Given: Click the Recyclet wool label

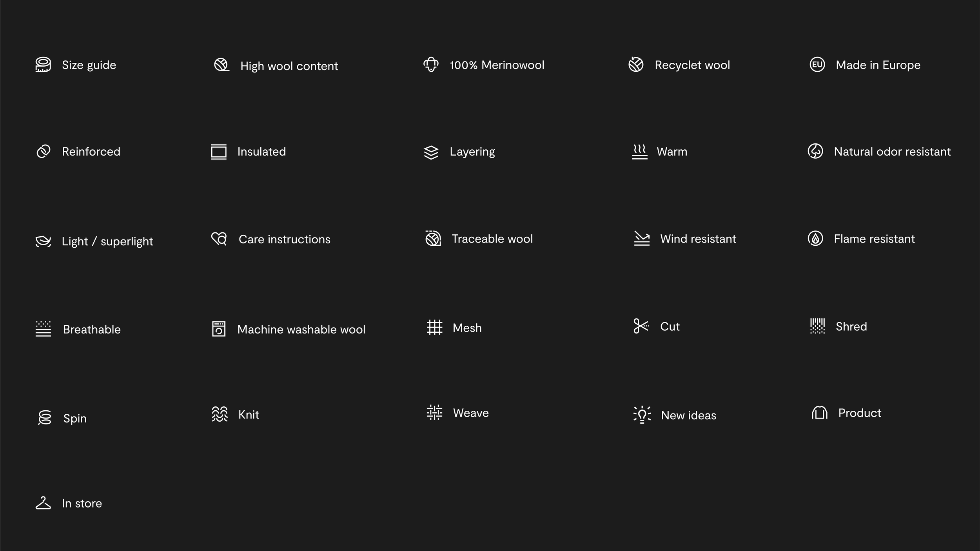Looking at the screenshot, I should (x=692, y=65).
